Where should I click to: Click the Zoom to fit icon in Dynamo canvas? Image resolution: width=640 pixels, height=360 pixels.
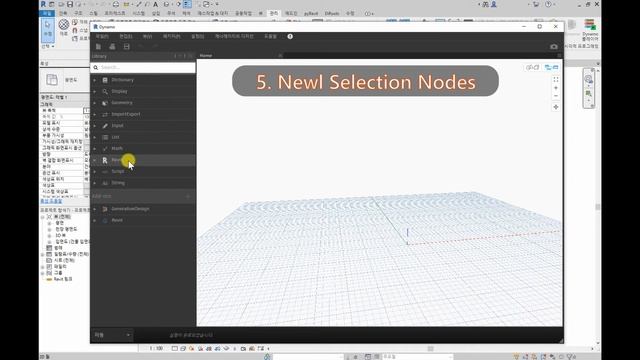pos(556,79)
